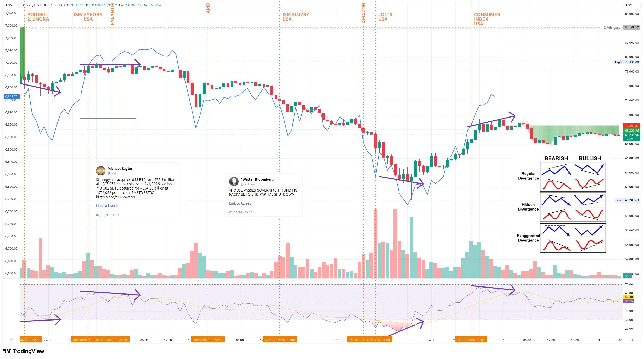This screenshot has width=644, height=359.
Task: Click Michael Saylor's profile avatar
Action: coord(101,171)
